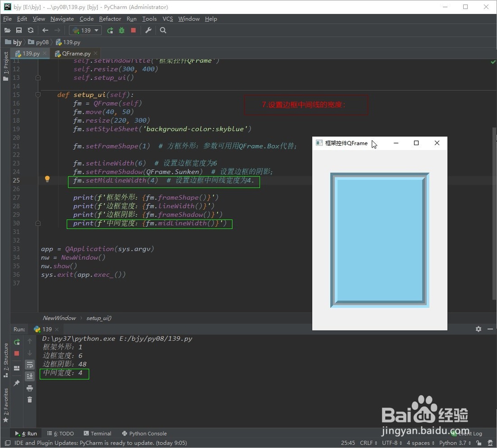This screenshot has width=497, height=448.
Task: Click the up stack trace arrow
Action: tap(29, 341)
